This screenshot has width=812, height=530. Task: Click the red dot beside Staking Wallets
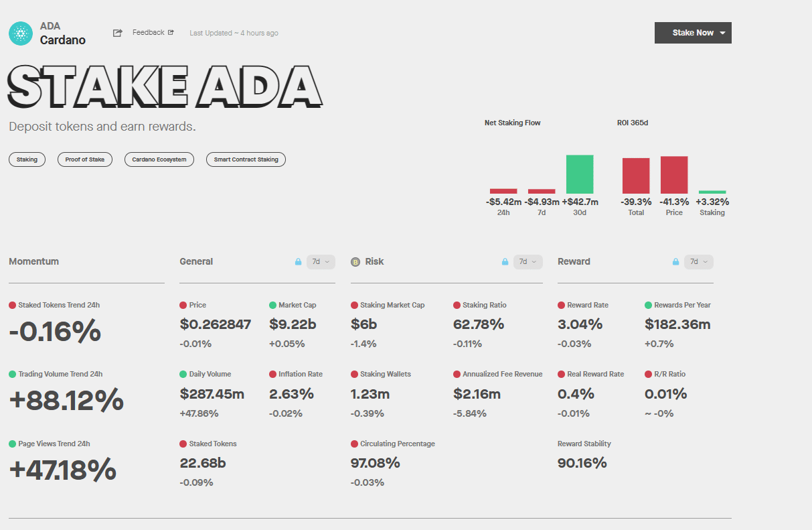(354, 375)
